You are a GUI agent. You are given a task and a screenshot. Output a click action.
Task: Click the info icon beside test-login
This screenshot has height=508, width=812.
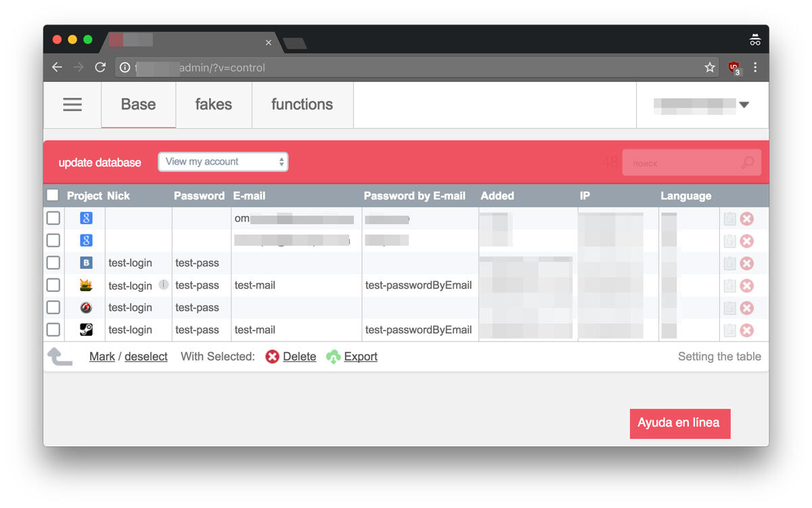click(164, 285)
